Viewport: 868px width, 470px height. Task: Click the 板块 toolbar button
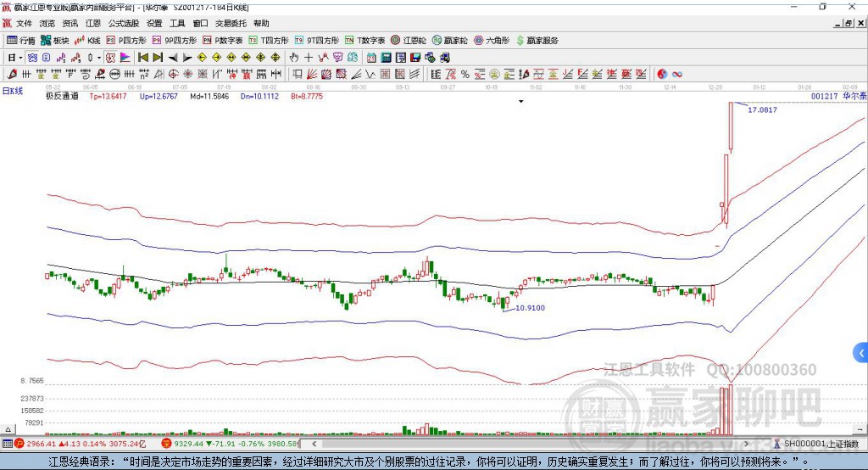click(x=55, y=41)
